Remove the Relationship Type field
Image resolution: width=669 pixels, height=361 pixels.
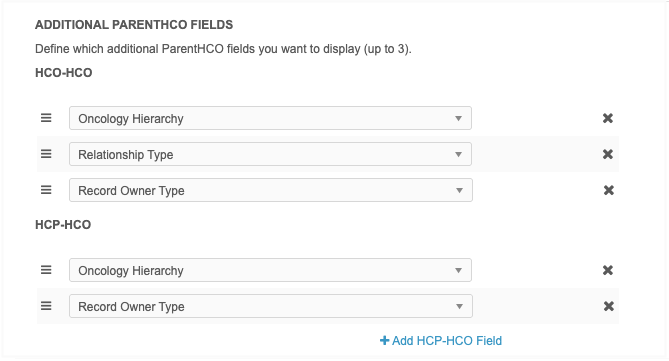point(608,154)
